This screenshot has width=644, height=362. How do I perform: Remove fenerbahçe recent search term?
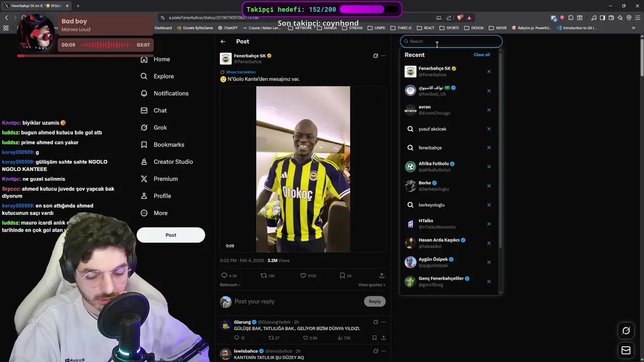pyautogui.click(x=489, y=148)
